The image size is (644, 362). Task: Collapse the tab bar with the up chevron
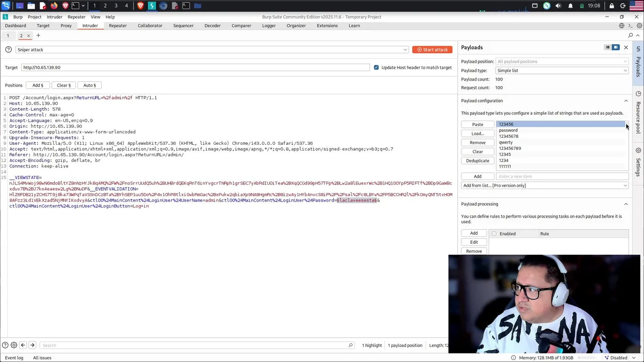(x=638, y=35)
